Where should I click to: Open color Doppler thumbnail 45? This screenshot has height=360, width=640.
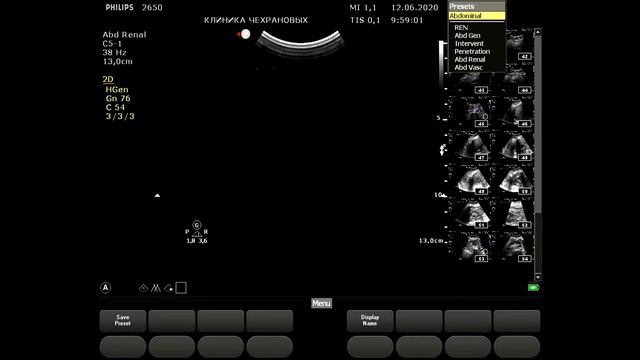coord(471,113)
